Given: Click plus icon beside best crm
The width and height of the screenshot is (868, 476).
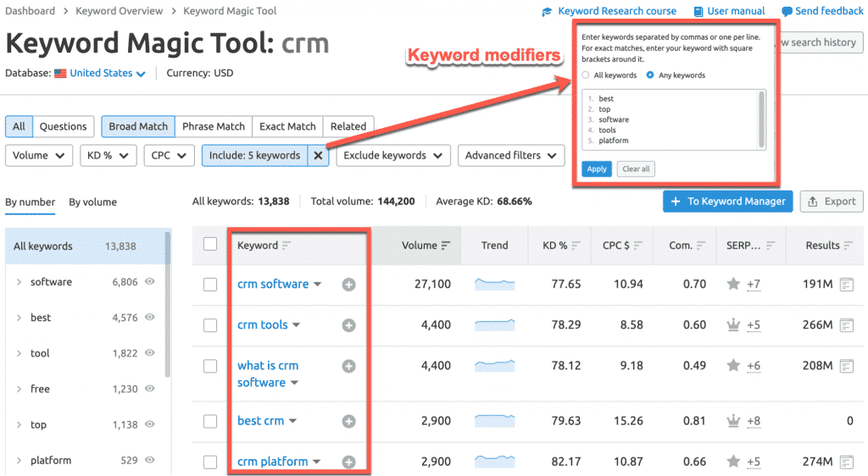Looking at the screenshot, I should tap(348, 421).
